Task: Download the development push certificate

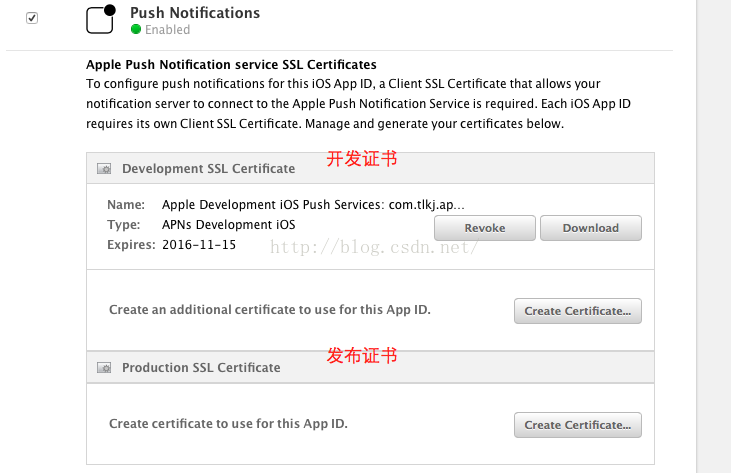Action: click(x=591, y=228)
